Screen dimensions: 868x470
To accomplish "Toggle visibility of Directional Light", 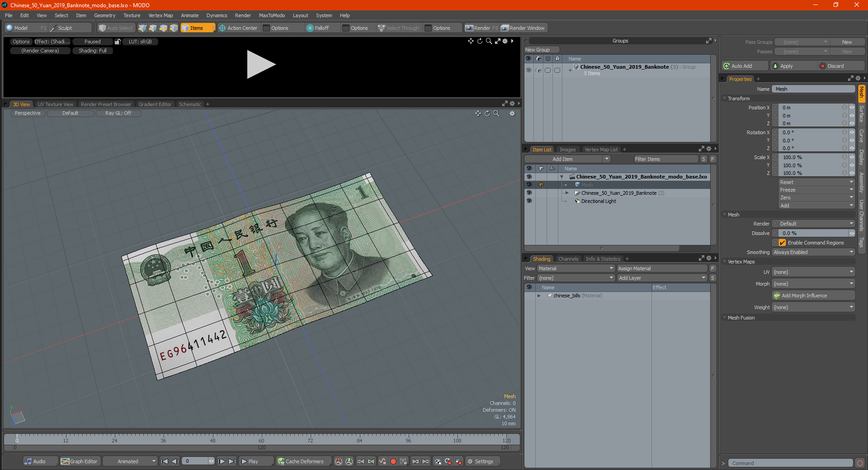I will click(x=529, y=201).
